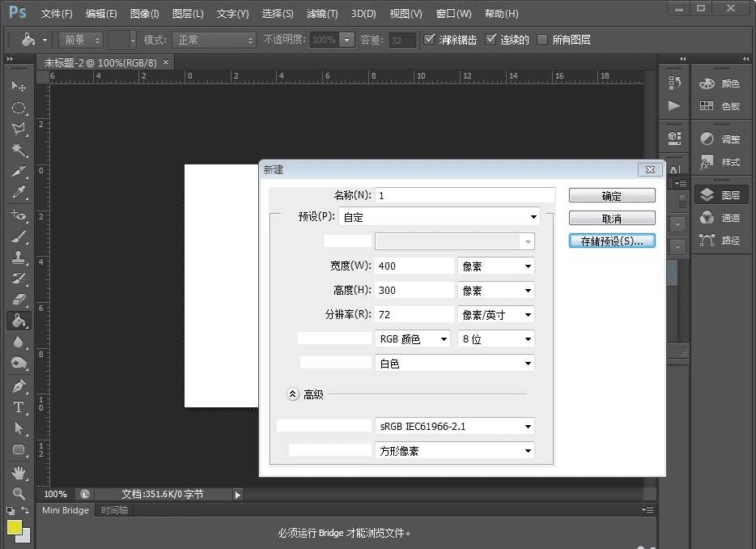
Task: Switch to the 时间轴 timeline tab
Action: pos(113,510)
